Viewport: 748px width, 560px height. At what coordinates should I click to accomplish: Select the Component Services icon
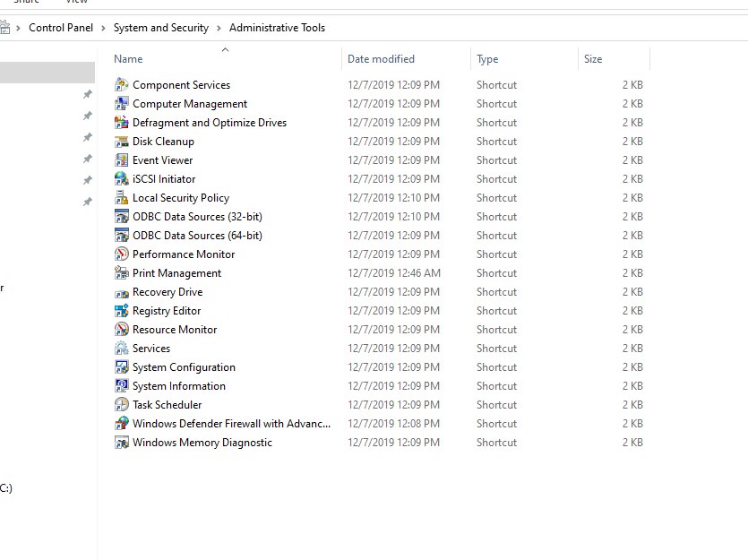(122, 85)
